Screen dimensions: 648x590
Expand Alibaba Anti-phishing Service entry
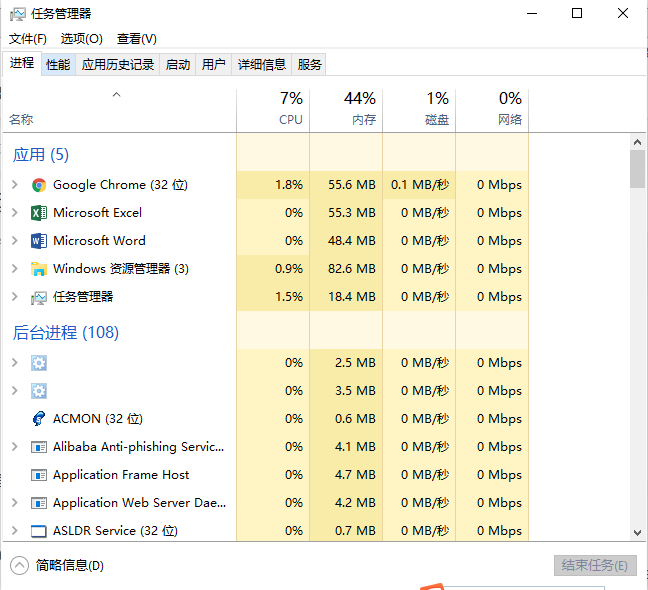tap(15, 447)
